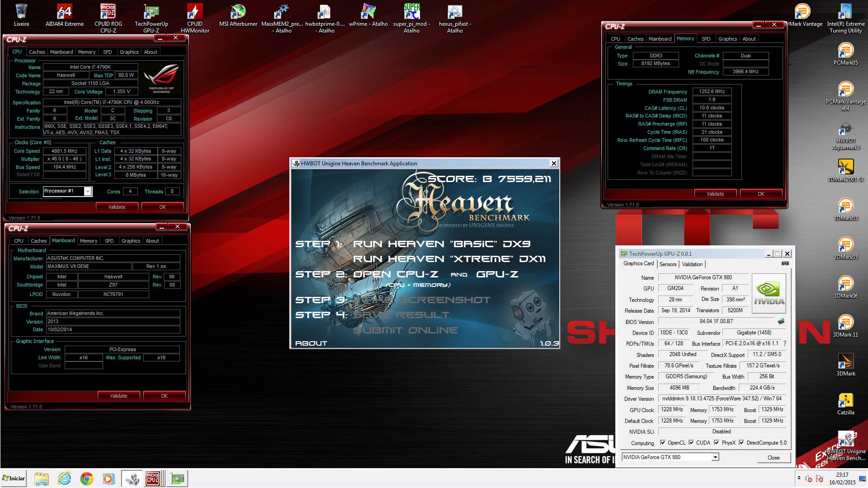Image resolution: width=868 pixels, height=488 pixels.
Task: Open hexus_pifast shortcut on desktop
Action: (x=455, y=18)
